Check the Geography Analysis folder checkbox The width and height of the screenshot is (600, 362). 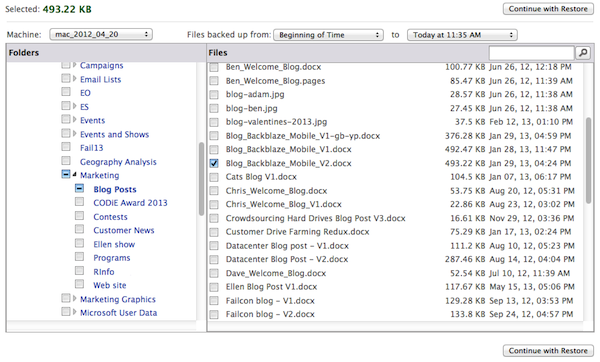tap(66, 161)
